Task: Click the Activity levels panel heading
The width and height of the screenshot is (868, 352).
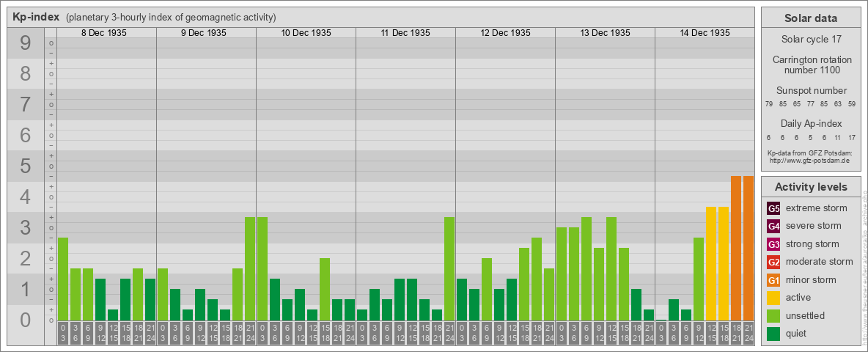Action: click(810, 187)
